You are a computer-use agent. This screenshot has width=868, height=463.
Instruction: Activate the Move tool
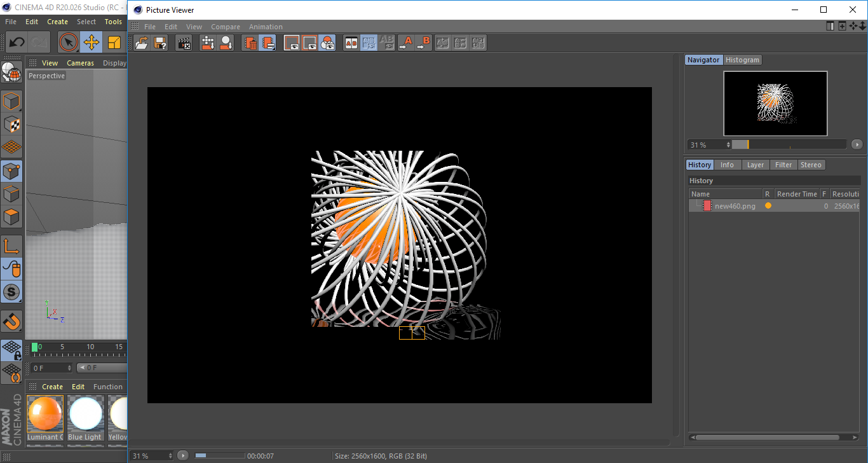point(92,43)
